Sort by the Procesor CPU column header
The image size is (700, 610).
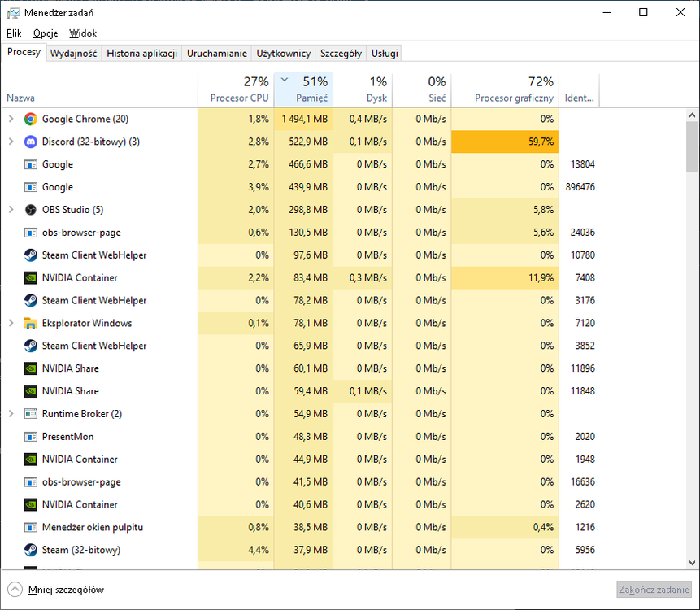coord(236,90)
